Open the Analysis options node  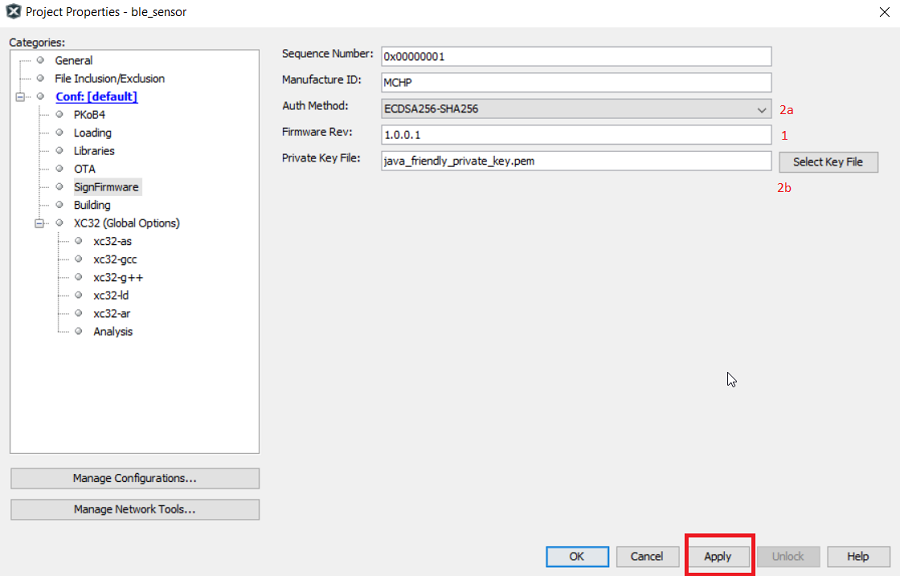pyautogui.click(x=113, y=332)
